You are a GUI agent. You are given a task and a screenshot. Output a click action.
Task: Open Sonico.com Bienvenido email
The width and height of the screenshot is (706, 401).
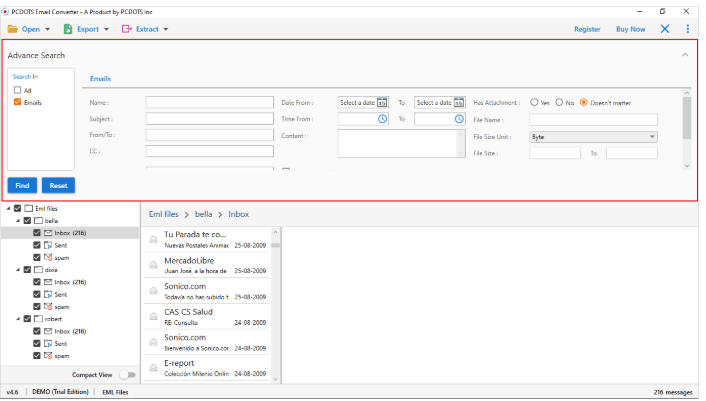pos(207,342)
